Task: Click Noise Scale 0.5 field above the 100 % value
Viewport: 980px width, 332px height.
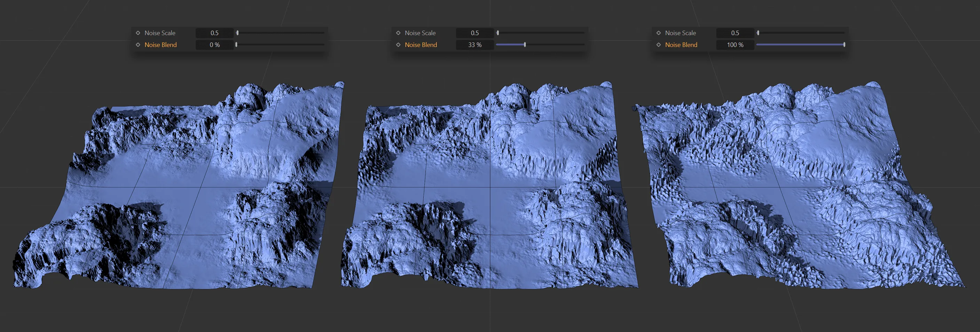Action: [x=735, y=33]
